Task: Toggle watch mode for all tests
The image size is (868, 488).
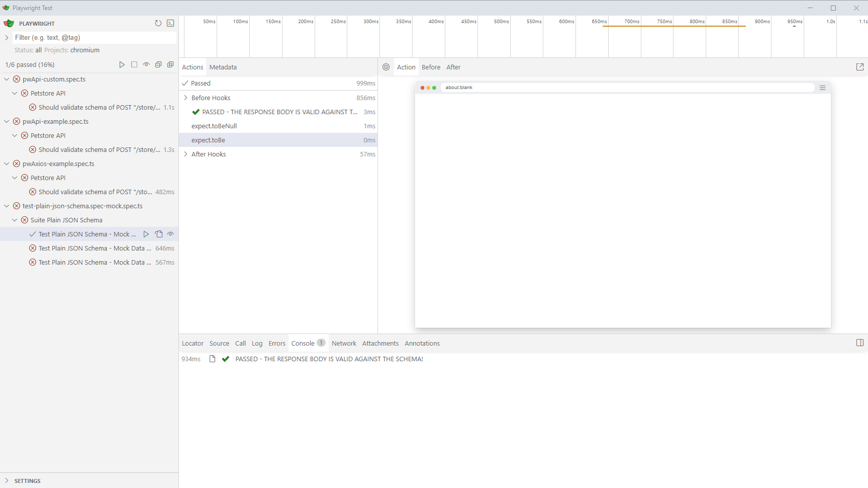Action: pyautogui.click(x=146, y=64)
